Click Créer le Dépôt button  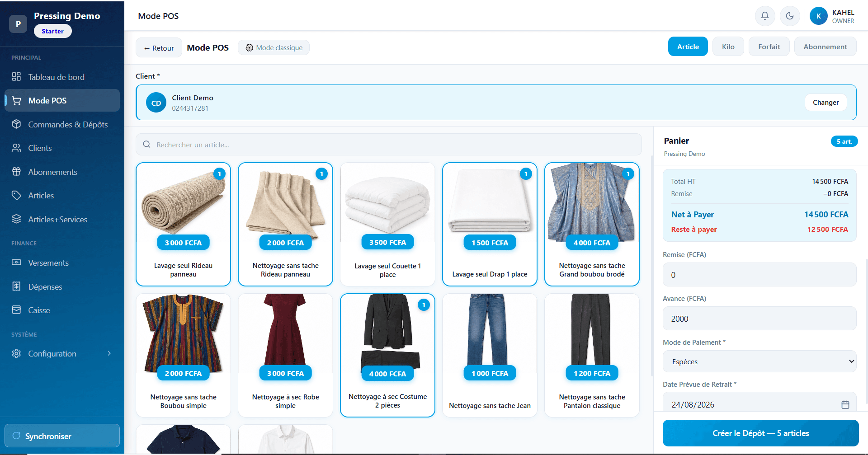pyautogui.click(x=760, y=433)
